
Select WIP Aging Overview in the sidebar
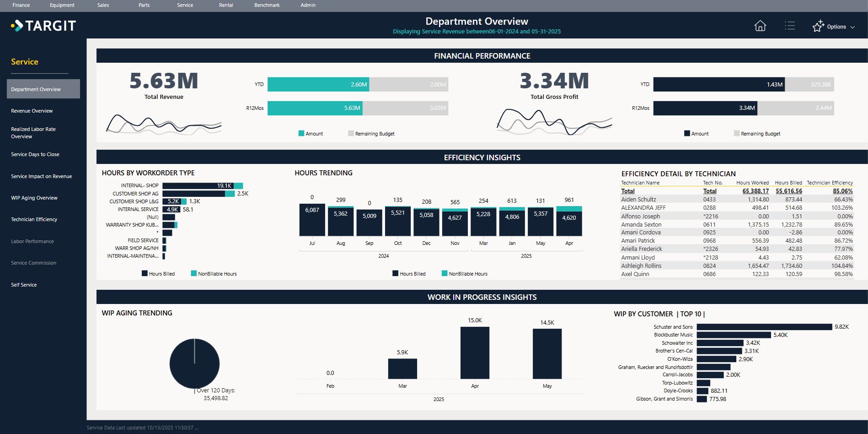34,198
